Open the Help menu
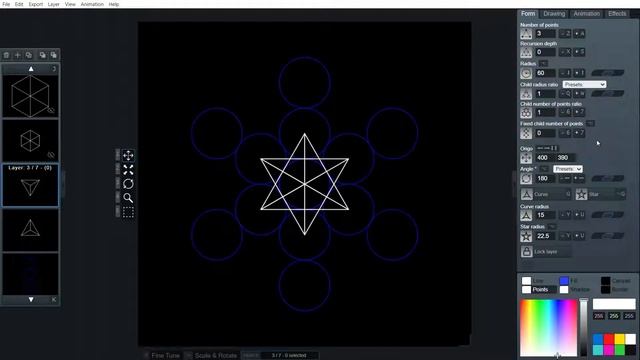 (114, 4)
